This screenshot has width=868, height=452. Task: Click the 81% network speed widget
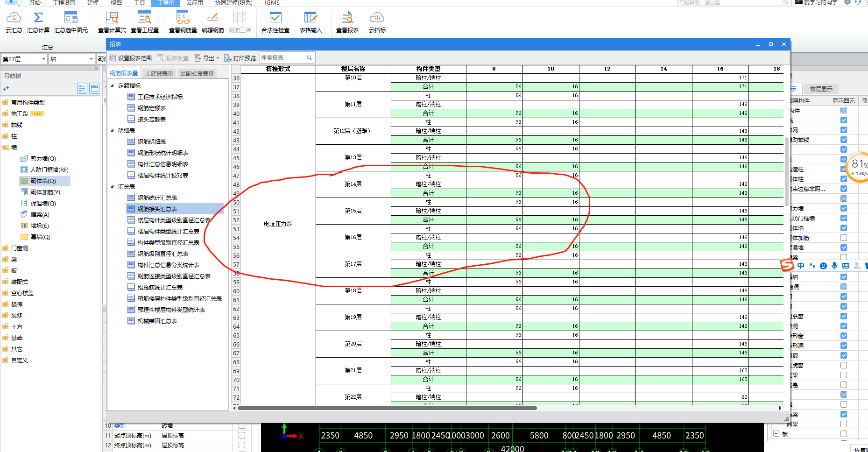click(x=858, y=167)
